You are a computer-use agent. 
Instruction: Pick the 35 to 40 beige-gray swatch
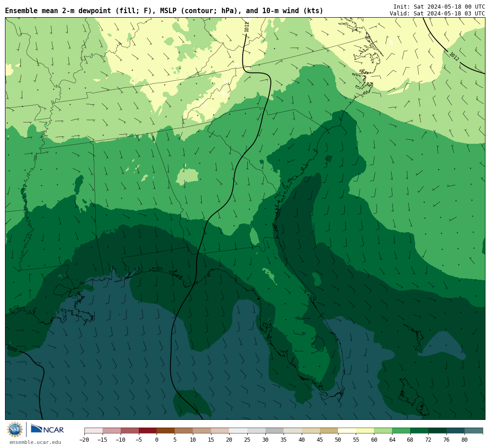click(x=293, y=431)
